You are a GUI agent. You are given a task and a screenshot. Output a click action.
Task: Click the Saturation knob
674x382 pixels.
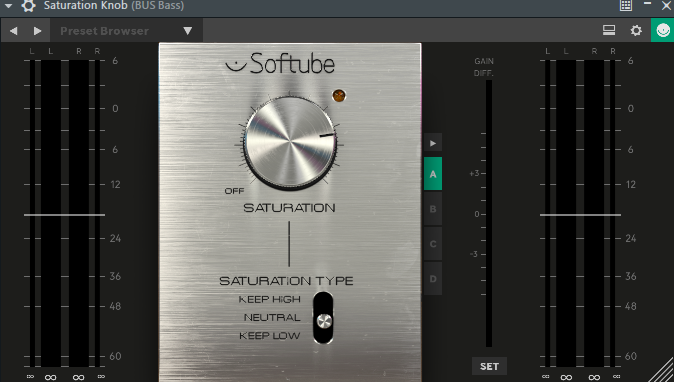pos(290,143)
